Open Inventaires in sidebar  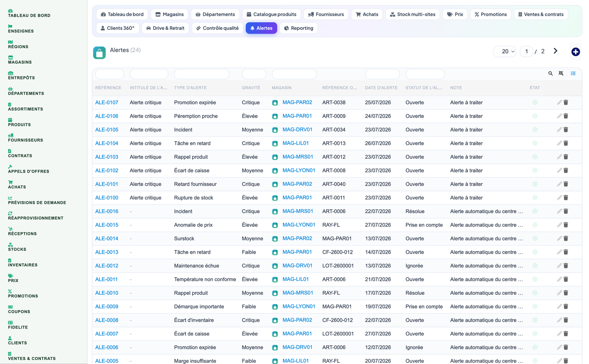[x=23, y=263]
